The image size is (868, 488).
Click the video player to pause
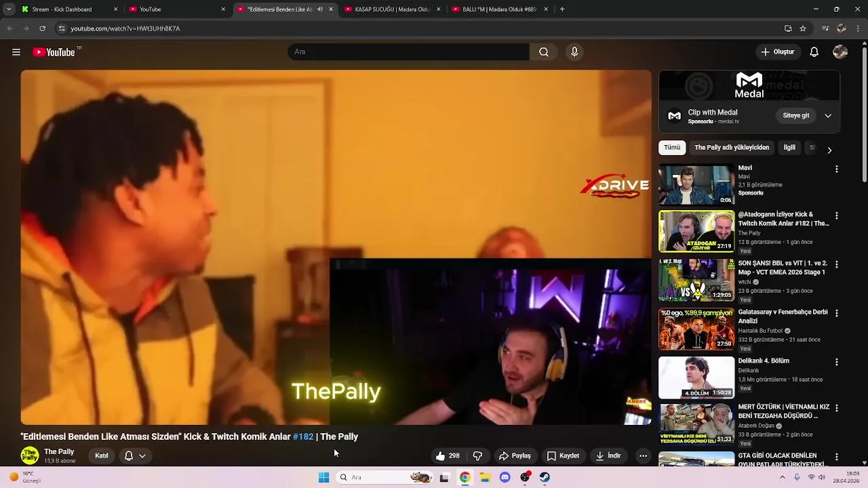pyautogui.click(x=336, y=247)
